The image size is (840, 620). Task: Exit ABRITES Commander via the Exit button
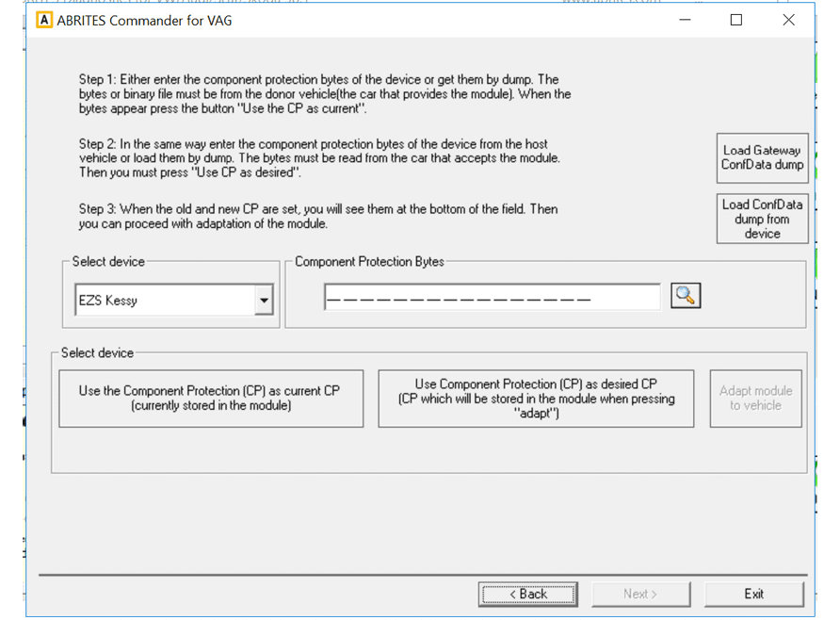coord(753,594)
